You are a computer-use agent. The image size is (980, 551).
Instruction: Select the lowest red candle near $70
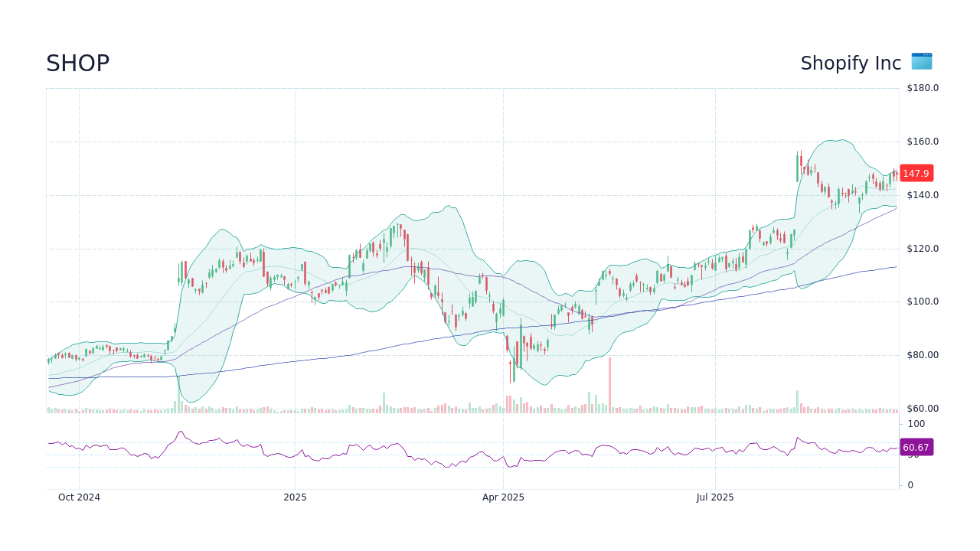[511, 371]
